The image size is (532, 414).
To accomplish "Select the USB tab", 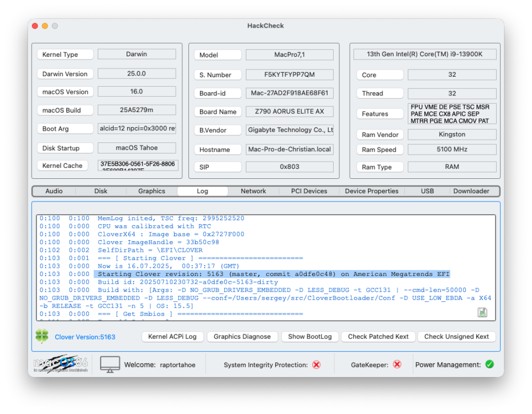I will click(428, 191).
